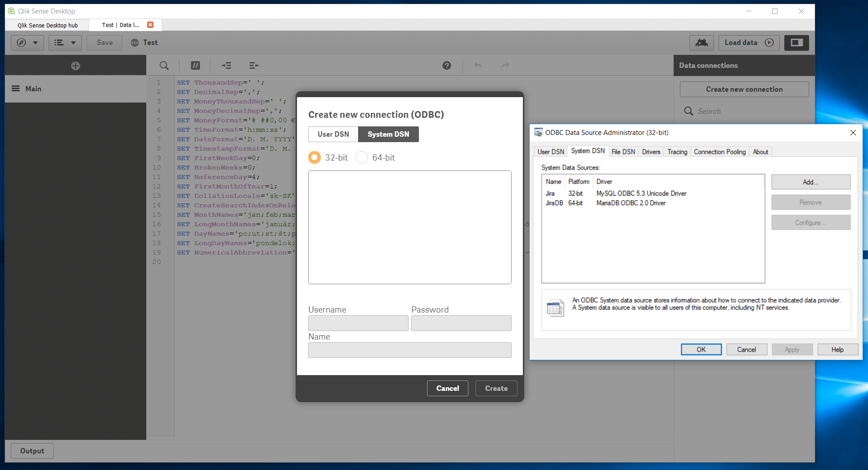Click Add... in ODBC Administrator
This screenshot has height=470, width=868.
[811, 182]
